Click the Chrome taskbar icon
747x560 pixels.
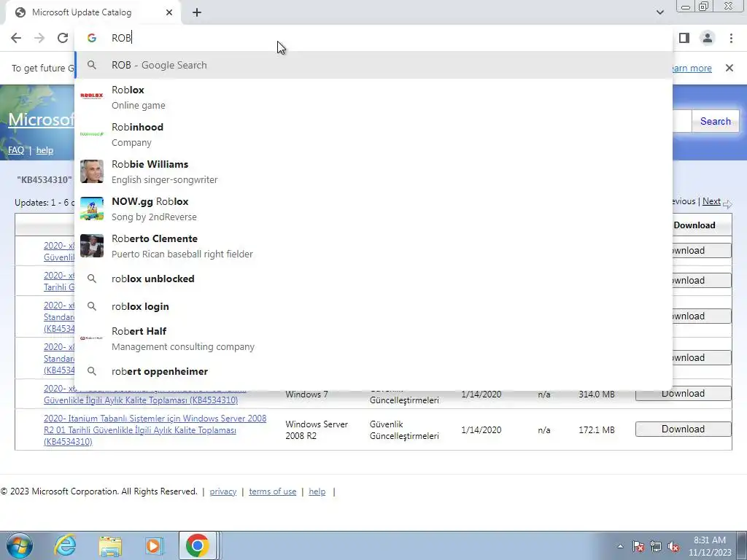[198, 545]
